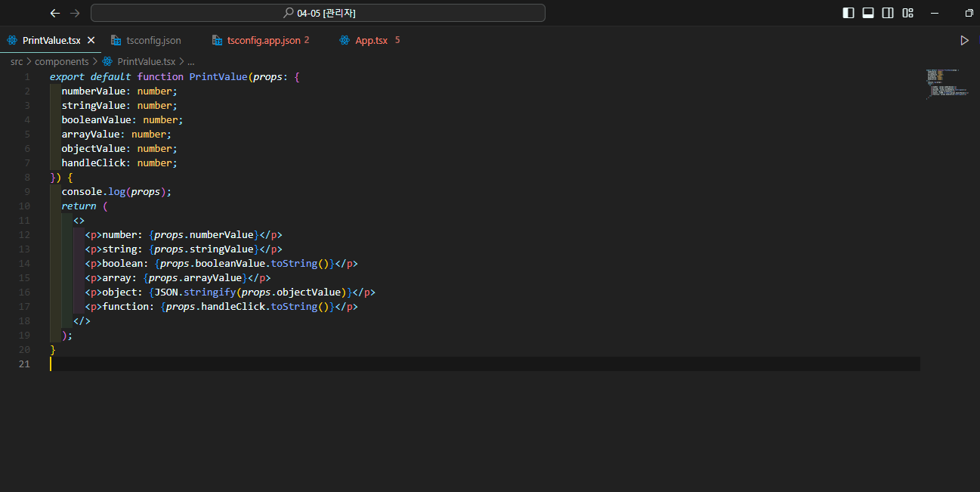Open the Customize Layout icon in title bar

click(908, 13)
